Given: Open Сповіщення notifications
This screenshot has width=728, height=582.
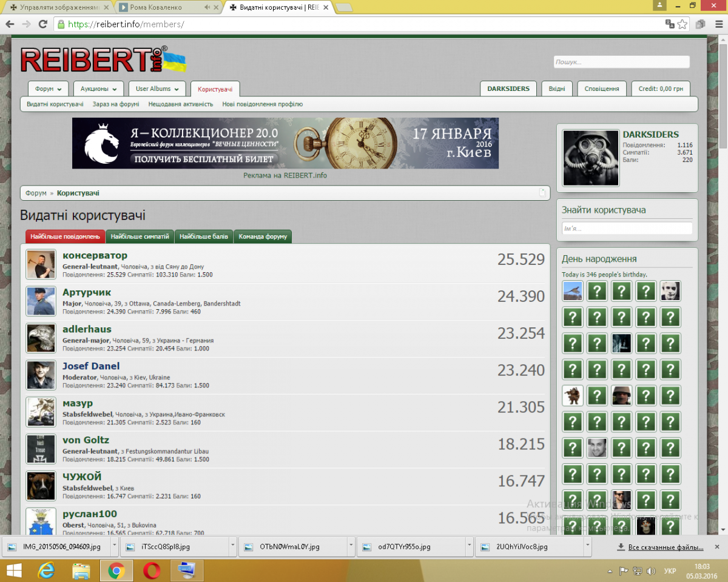Looking at the screenshot, I should coord(602,89).
